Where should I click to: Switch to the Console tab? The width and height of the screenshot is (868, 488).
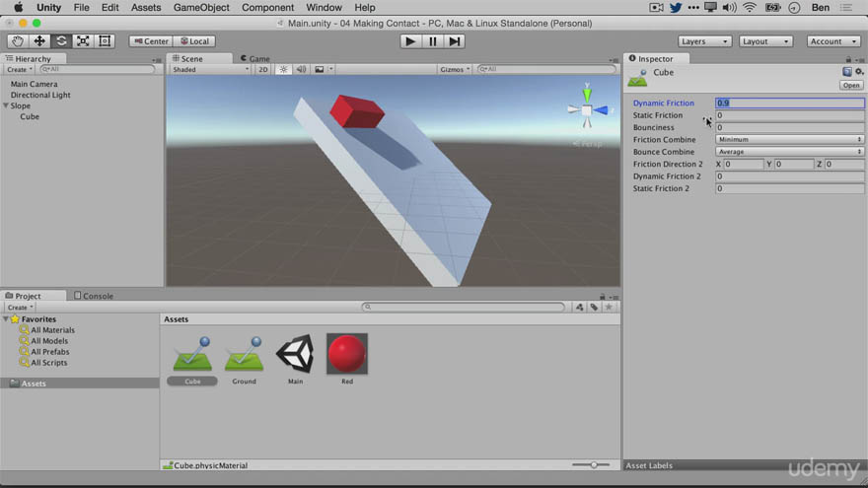point(94,296)
